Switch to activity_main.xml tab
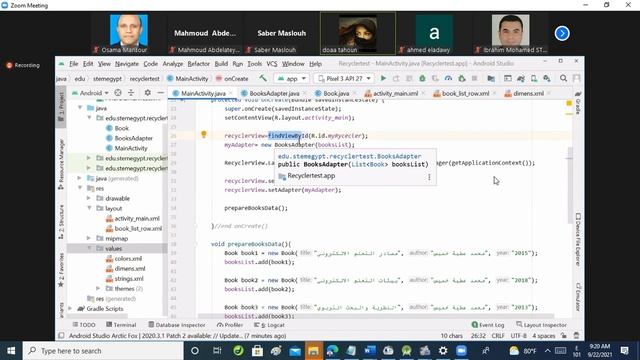The height and width of the screenshot is (360, 640). click(395, 93)
